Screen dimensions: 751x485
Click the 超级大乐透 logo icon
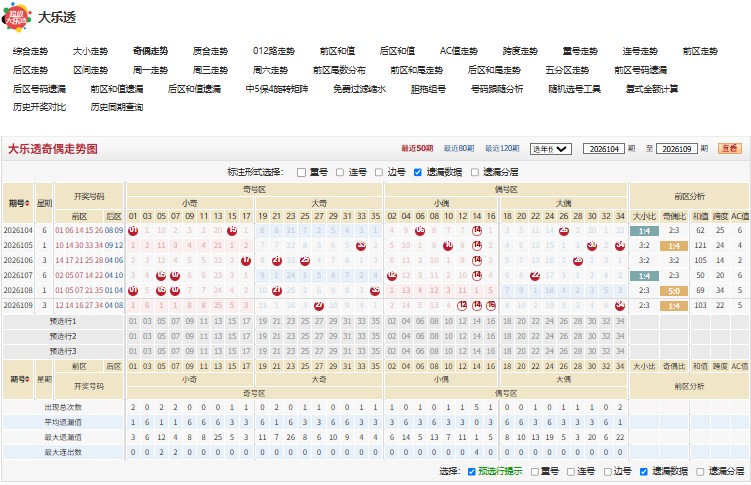[x=17, y=17]
